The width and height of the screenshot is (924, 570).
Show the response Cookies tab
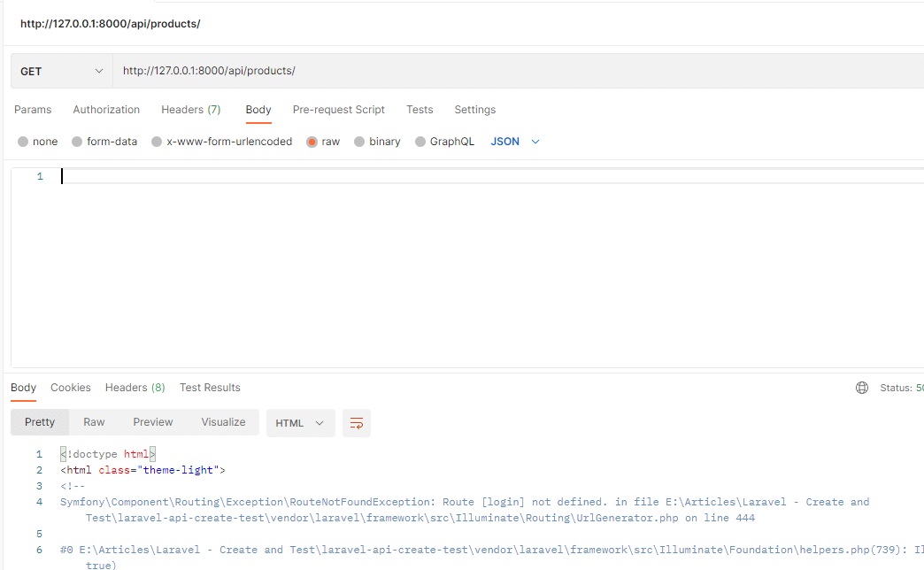71,388
